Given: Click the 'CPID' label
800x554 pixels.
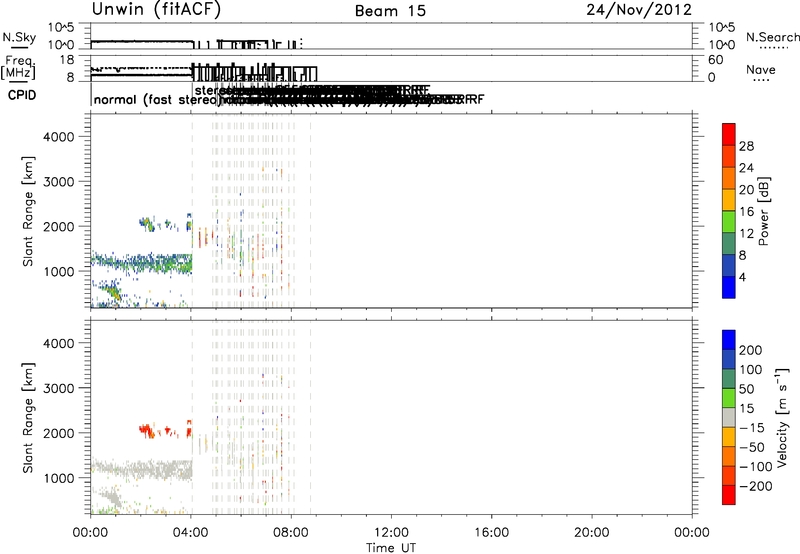Looking at the screenshot, I should (22, 95).
